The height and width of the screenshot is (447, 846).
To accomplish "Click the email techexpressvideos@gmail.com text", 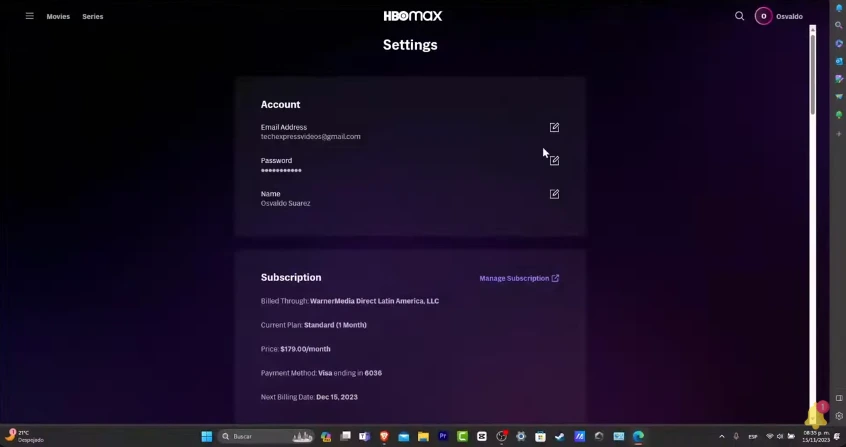I will (311, 137).
